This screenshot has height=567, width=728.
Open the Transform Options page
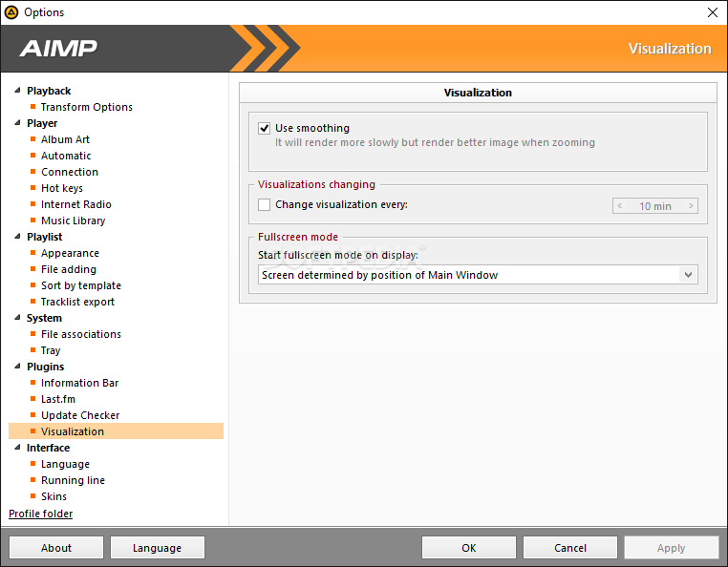tap(87, 107)
